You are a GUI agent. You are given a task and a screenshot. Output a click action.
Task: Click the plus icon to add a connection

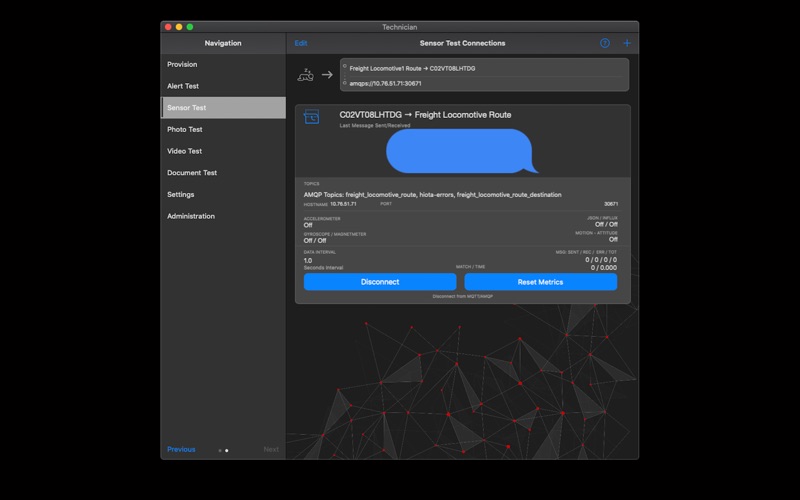point(627,43)
